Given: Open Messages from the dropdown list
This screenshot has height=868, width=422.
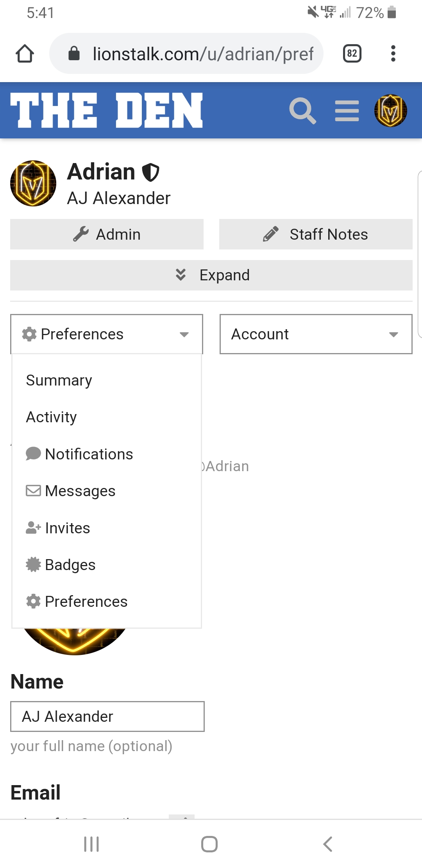Looking at the screenshot, I should (80, 491).
